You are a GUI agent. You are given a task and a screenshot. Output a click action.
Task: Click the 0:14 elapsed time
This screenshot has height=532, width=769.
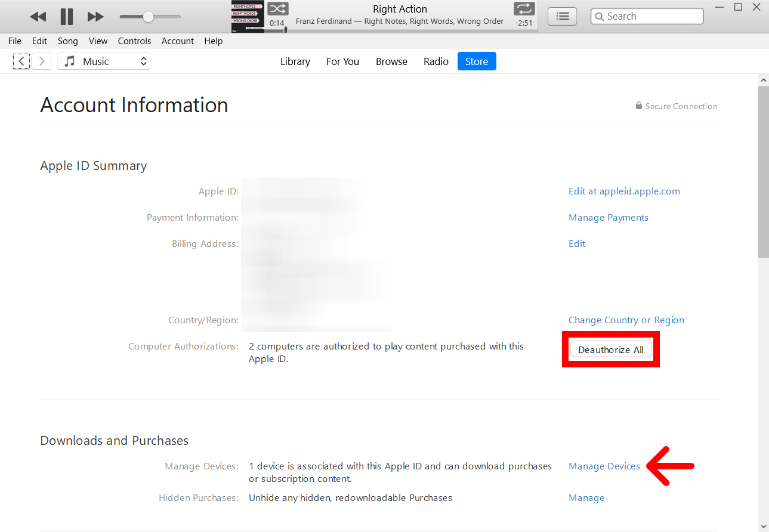point(277,23)
